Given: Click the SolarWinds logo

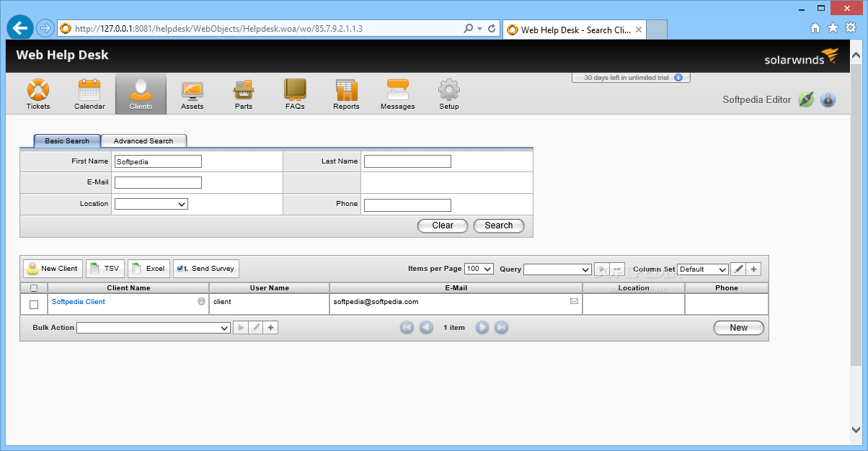Looking at the screenshot, I should point(802,57).
